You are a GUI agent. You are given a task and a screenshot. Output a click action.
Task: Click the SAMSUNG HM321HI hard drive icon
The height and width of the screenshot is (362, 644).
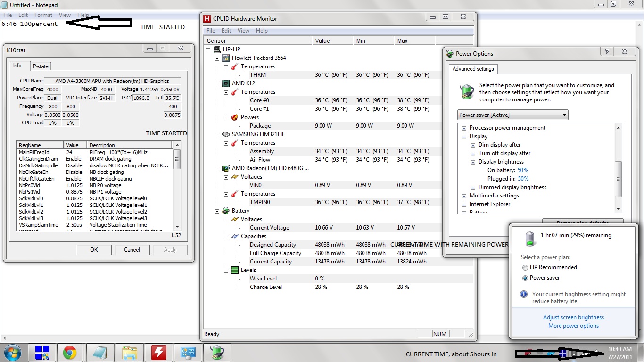[x=226, y=134]
